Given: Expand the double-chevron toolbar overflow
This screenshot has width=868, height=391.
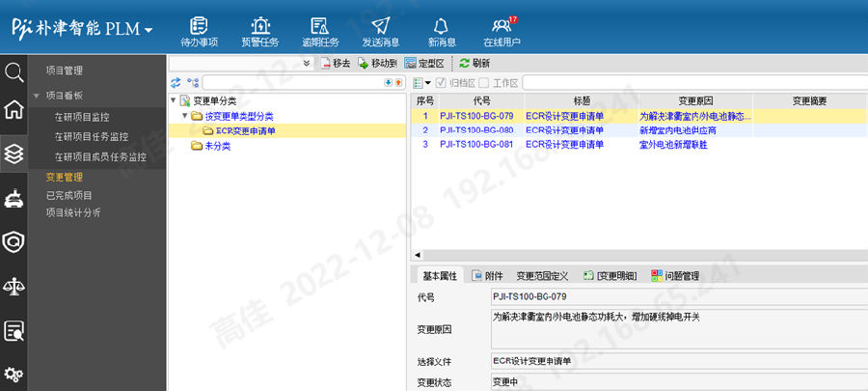Looking at the screenshot, I should pos(307,63).
